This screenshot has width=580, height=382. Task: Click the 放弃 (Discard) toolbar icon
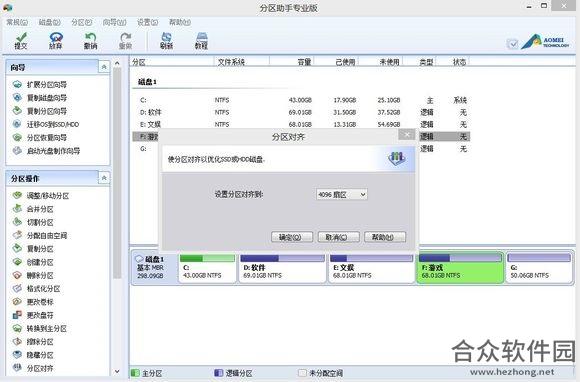click(x=56, y=41)
